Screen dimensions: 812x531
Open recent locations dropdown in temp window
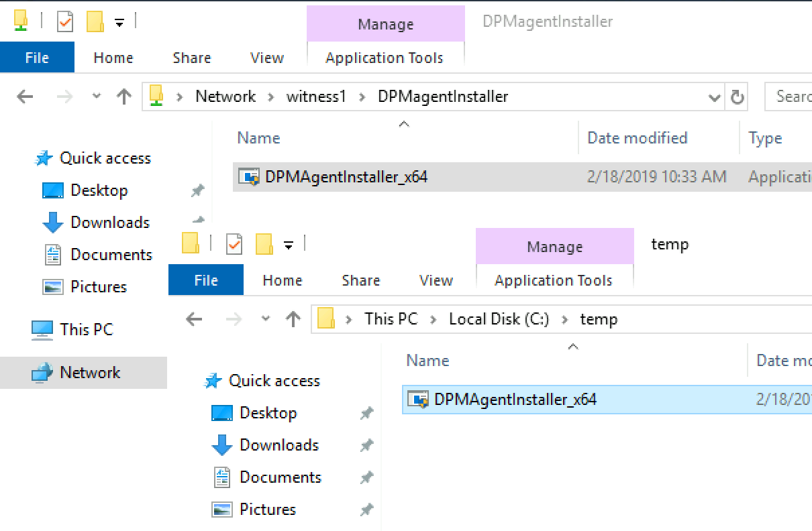[266, 319]
